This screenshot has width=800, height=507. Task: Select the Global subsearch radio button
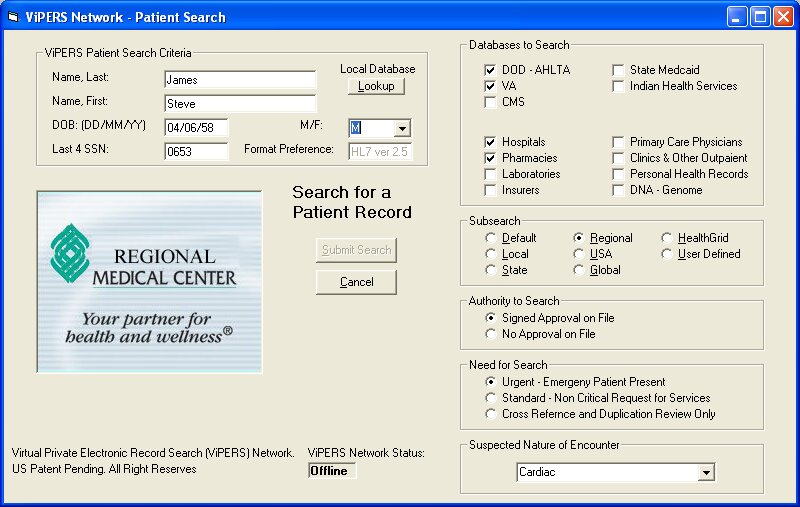coord(579,270)
